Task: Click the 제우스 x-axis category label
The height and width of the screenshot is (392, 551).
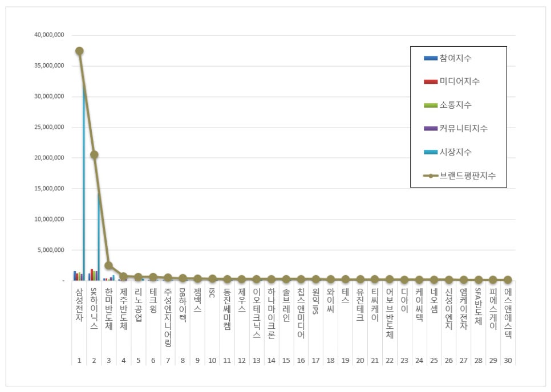Action: 242,301
